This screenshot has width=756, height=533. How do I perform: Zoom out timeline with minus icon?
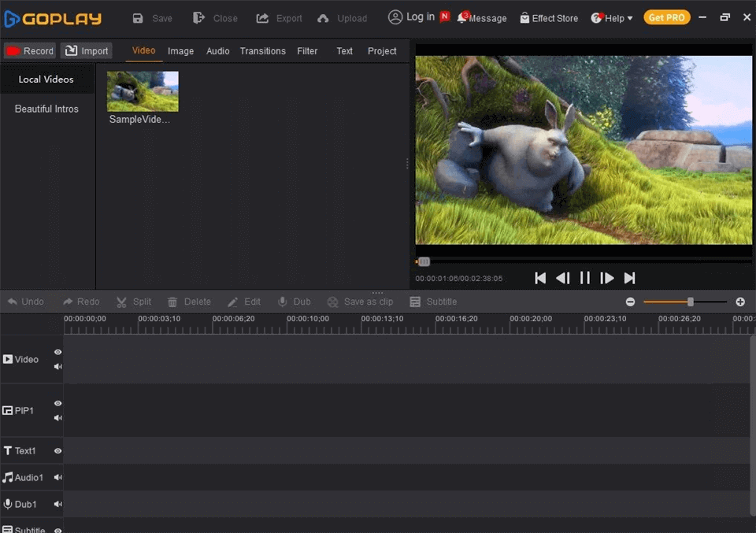630,302
